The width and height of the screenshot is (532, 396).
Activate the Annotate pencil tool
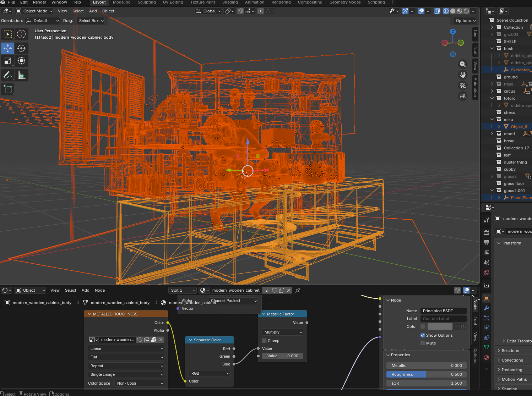click(x=8, y=75)
